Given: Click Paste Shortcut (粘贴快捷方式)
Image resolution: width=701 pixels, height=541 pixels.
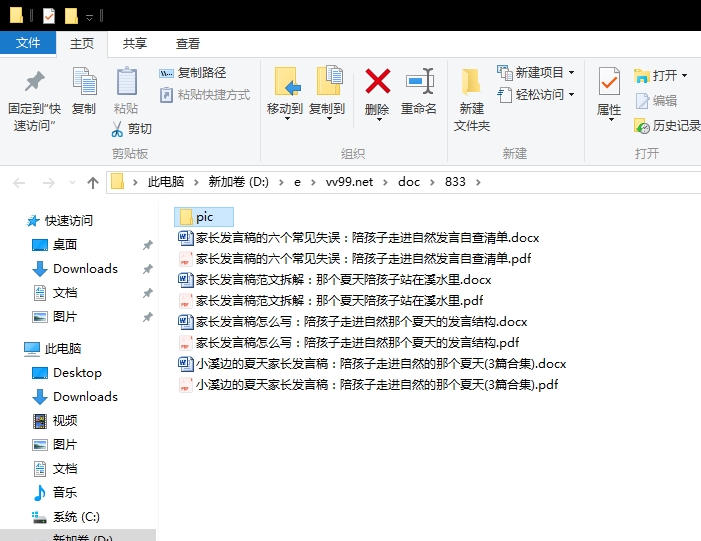Looking at the screenshot, I should pos(205,95).
